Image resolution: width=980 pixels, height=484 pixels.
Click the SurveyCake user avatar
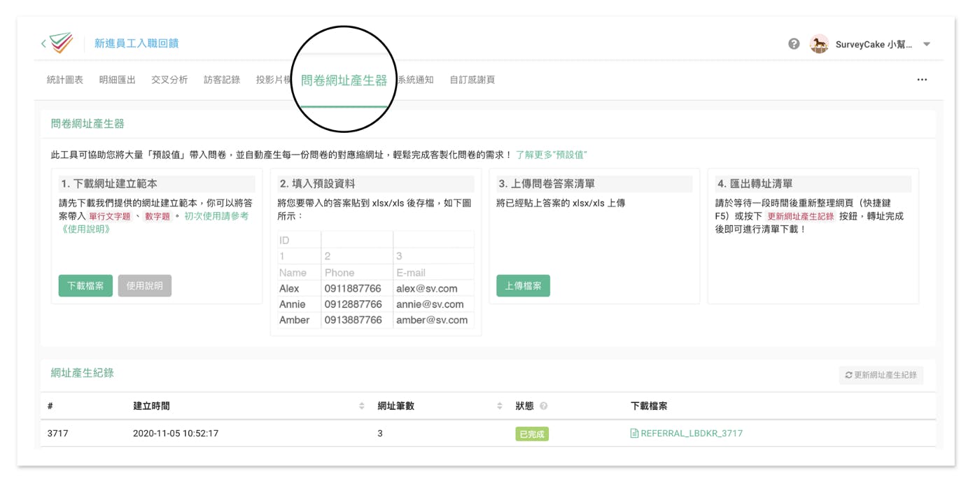tap(819, 44)
